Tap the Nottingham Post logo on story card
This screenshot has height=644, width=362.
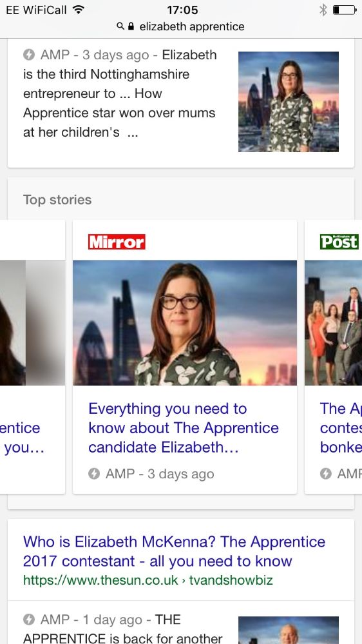pos(339,242)
